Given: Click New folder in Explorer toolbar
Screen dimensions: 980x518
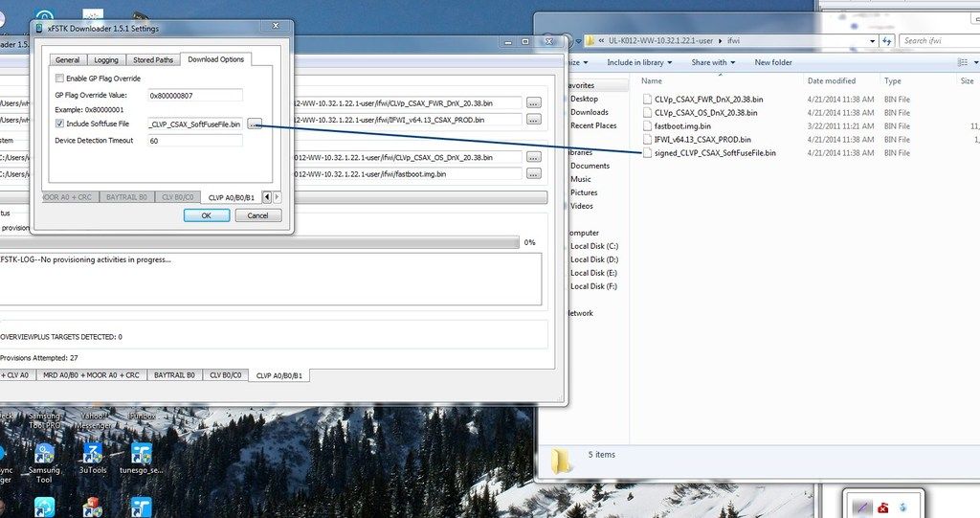Looking at the screenshot, I should click(773, 62).
